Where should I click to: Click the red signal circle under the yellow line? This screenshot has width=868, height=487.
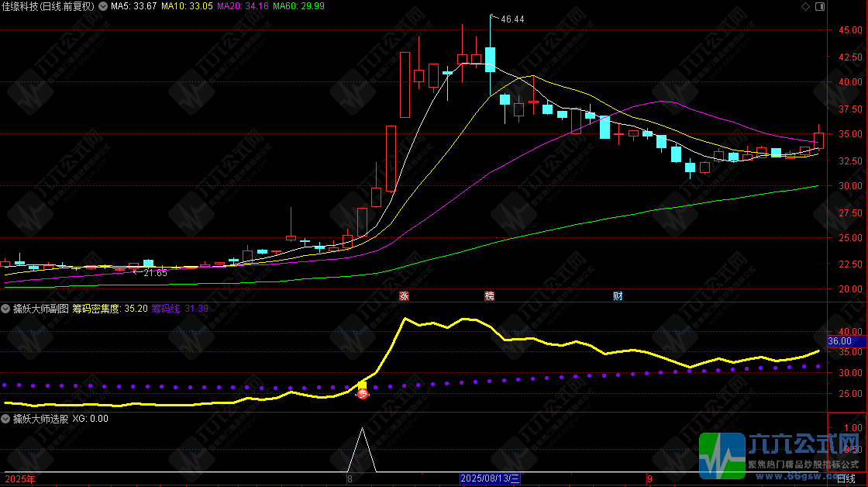click(362, 394)
